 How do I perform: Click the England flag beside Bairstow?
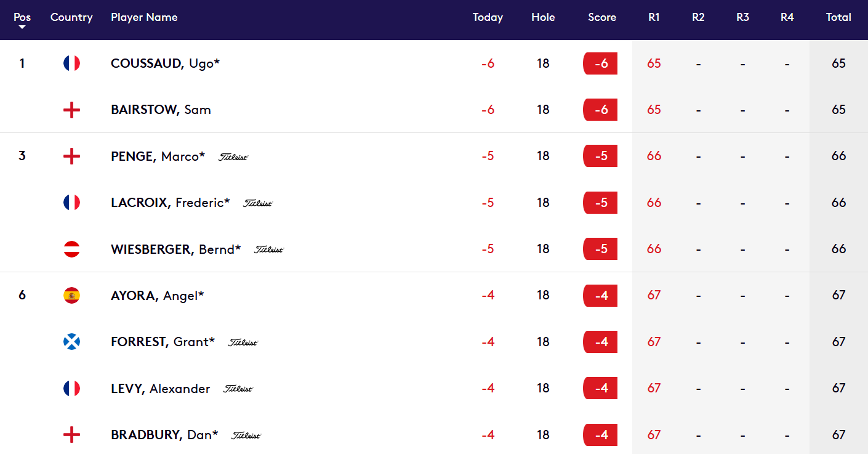pyautogui.click(x=71, y=110)
